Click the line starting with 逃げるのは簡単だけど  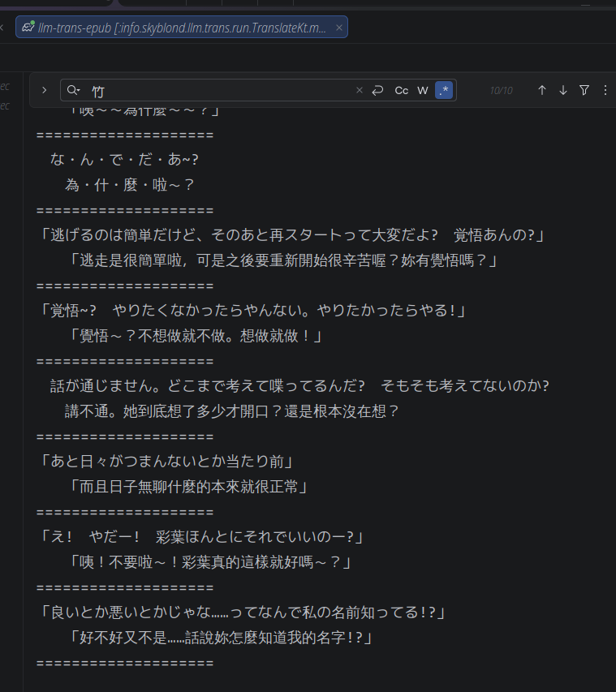pyautogui.click(x=292, y=235)
